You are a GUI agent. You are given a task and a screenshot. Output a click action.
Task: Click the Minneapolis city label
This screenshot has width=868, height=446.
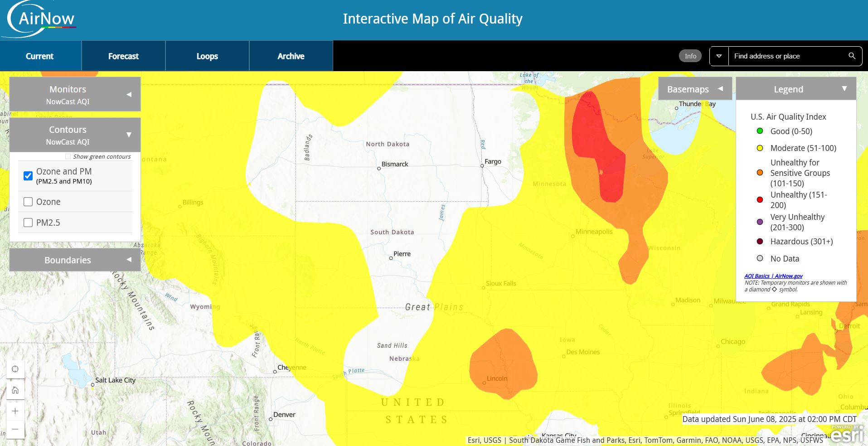click(594, 232)
